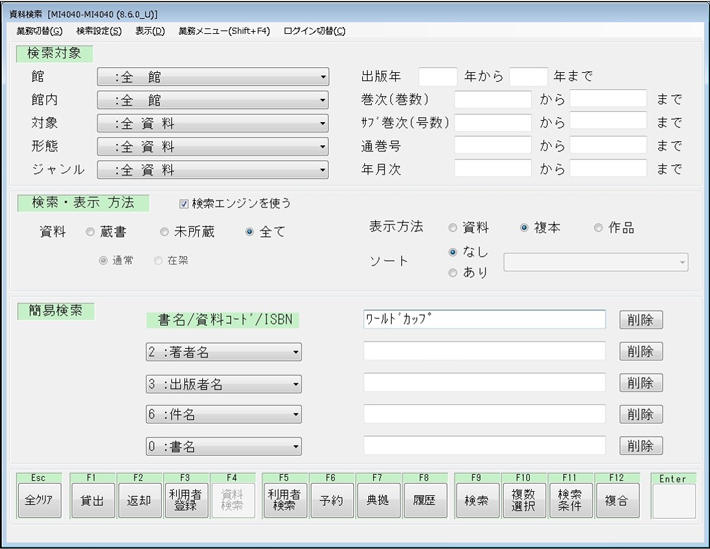Click the 著者名 search text field
The image size is (710, 549).
(x=484, y=352)
